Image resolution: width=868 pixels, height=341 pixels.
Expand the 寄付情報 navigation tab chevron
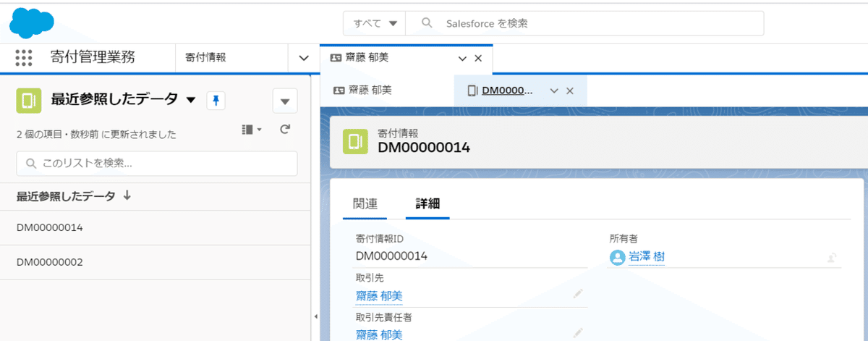[303, 58]
